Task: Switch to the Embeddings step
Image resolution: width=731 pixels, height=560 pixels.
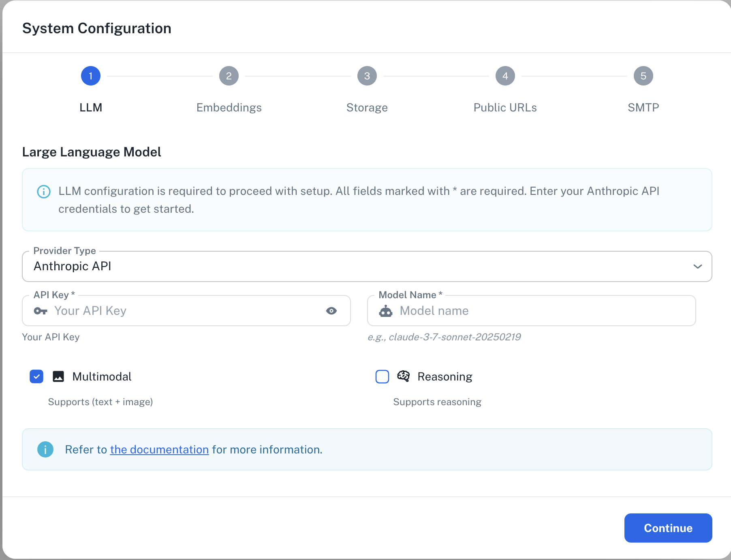Action: pyautogui.click(x=229, y=75)
